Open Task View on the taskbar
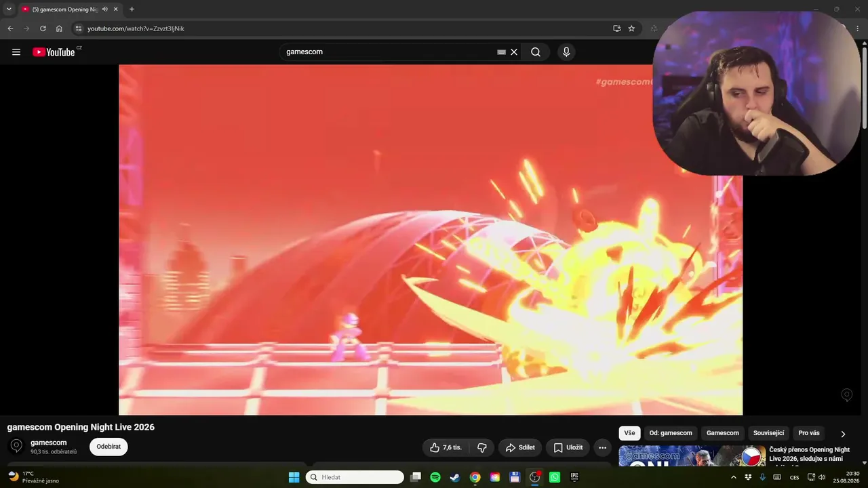The height and width of the screenshot is (488, 868). click(x=416, y=477)
